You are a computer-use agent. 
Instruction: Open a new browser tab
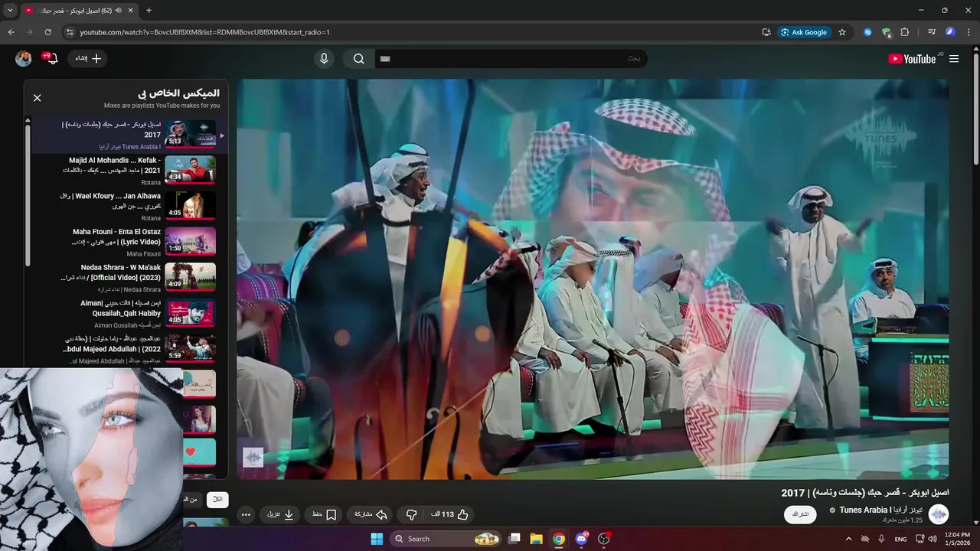pos(149,10)
